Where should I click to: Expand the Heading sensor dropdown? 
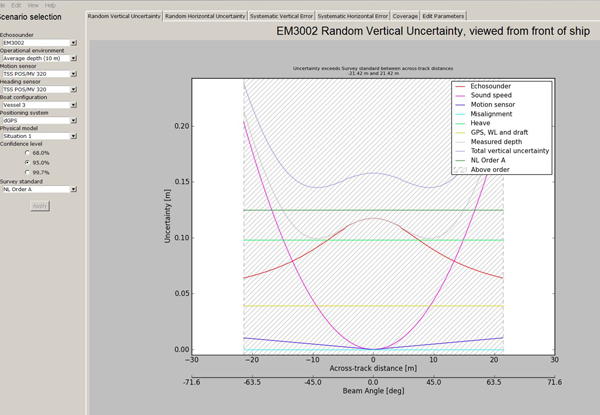click(39, 89)
